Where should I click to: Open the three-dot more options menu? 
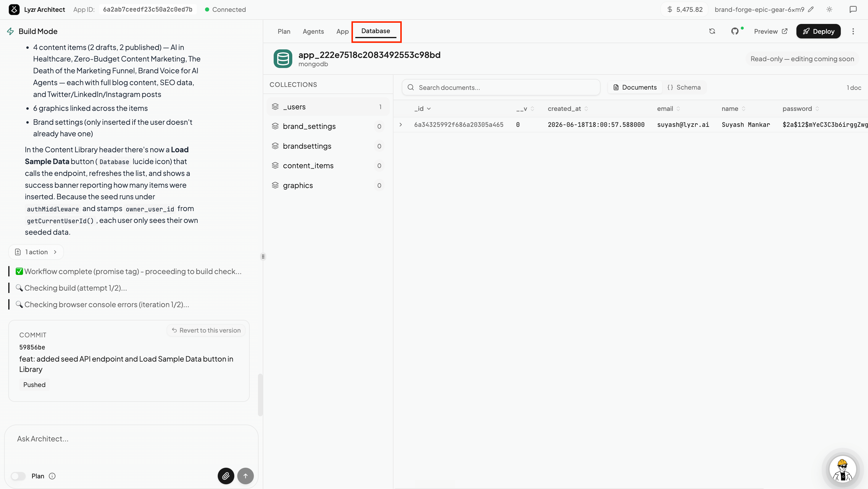coord(853,31)
